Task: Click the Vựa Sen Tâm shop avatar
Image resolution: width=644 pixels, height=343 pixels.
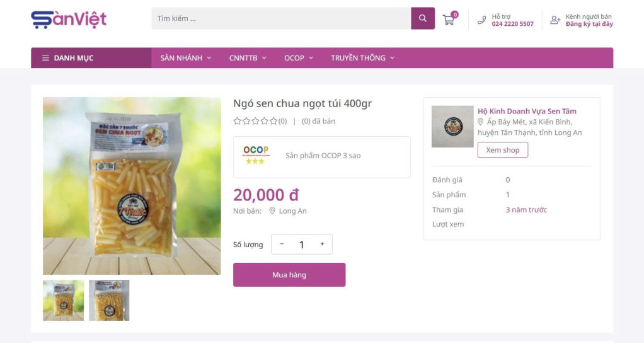Action: coord(452,126)
